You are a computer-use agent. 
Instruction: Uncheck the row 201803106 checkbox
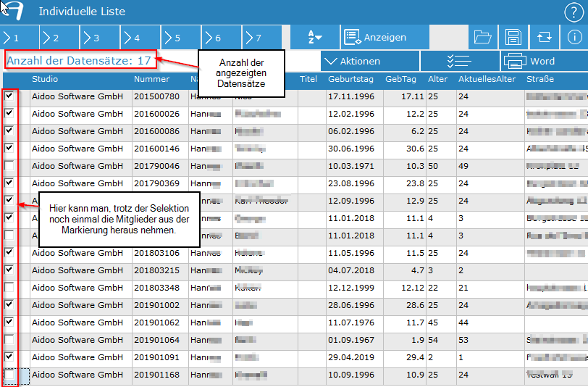coord(9,253)
